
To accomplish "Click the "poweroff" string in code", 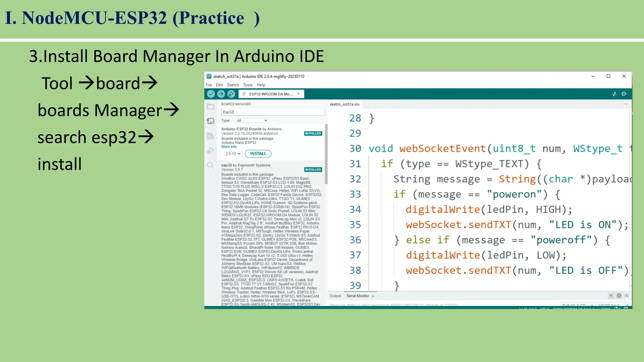I will coord(561,240).
